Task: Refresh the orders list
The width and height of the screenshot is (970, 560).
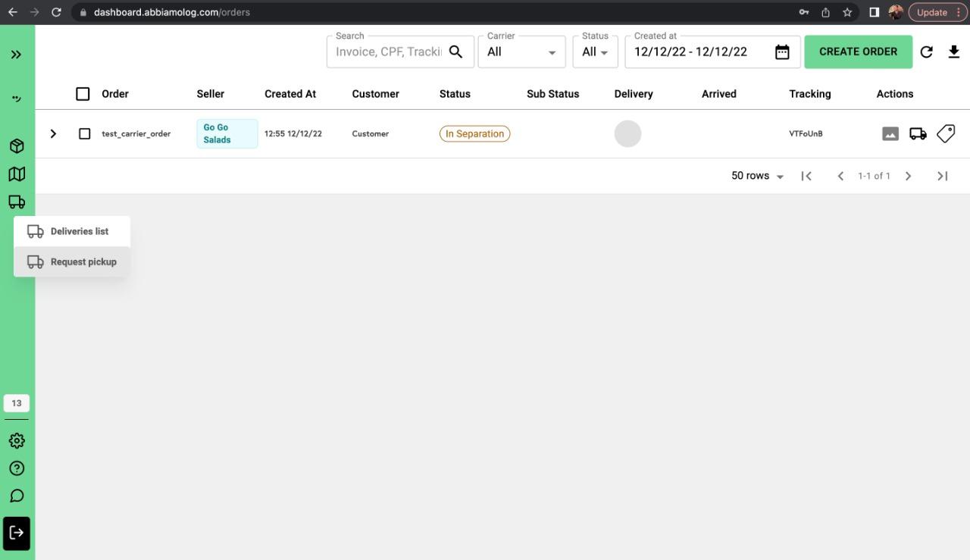Action: 926,52
